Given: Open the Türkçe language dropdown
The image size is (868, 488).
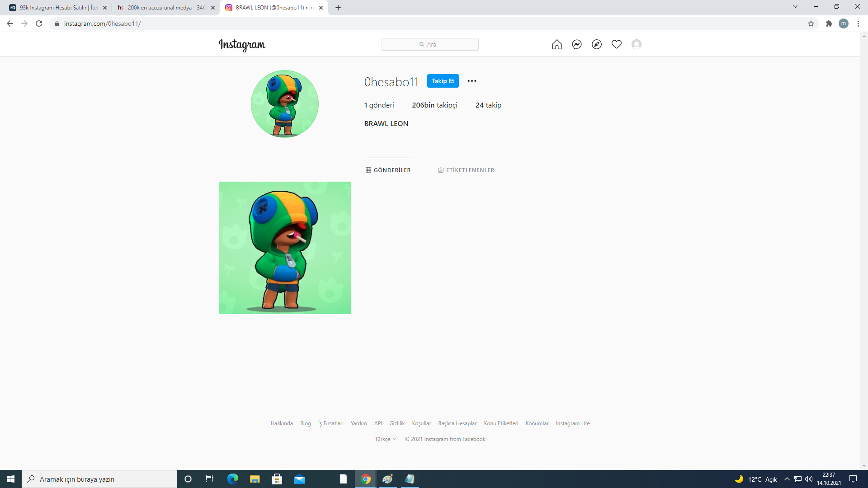Looking at the screenshot, I should coord(386,439).
